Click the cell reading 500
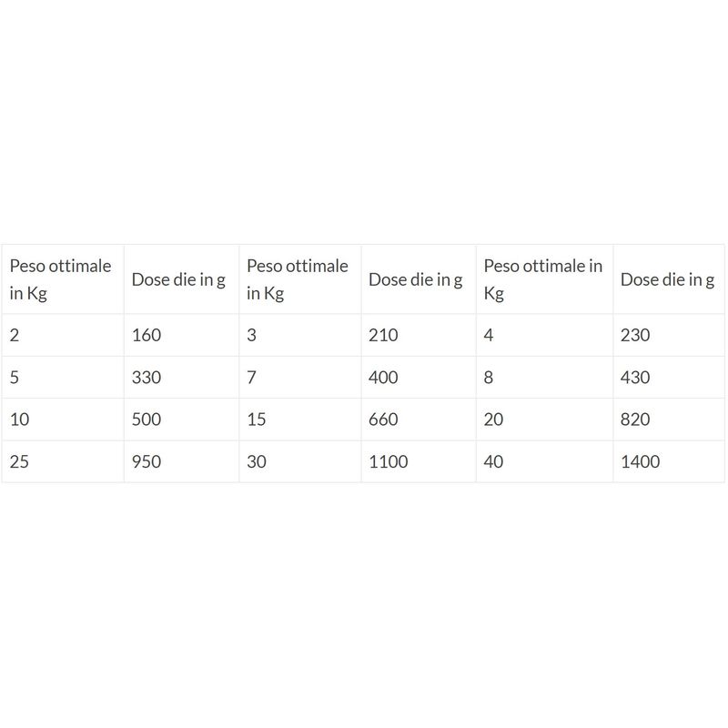 pos(147,420)
